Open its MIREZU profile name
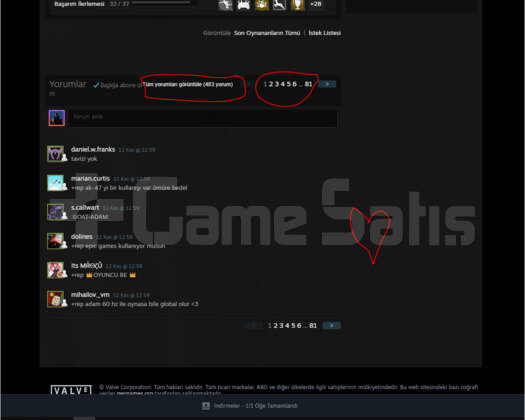Viewport: 525px width, 420px height. click(86, 266)
